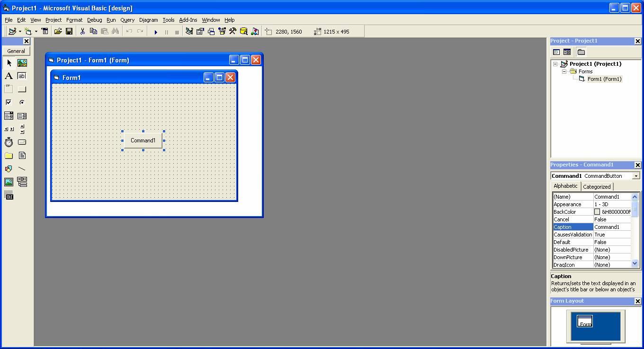Switch to the Categorized tab in Properties
Viewport: 644px width, 349px height.
pos(597,186)
